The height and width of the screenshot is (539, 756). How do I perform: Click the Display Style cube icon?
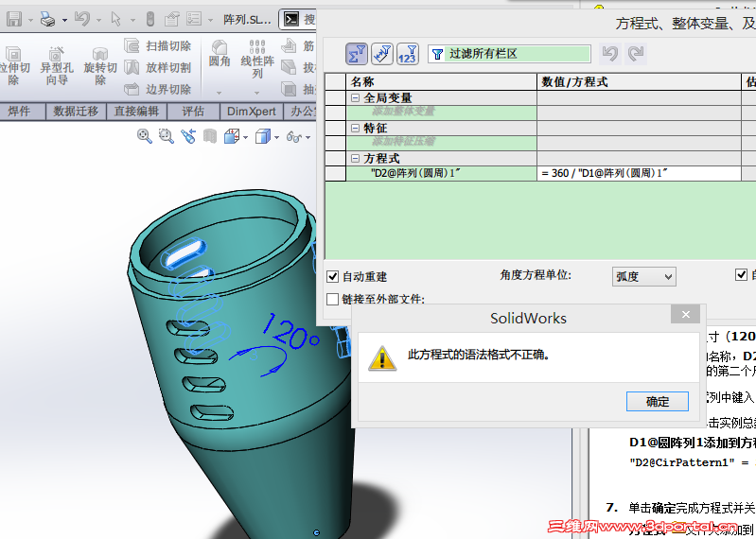(x=263, y=136)
